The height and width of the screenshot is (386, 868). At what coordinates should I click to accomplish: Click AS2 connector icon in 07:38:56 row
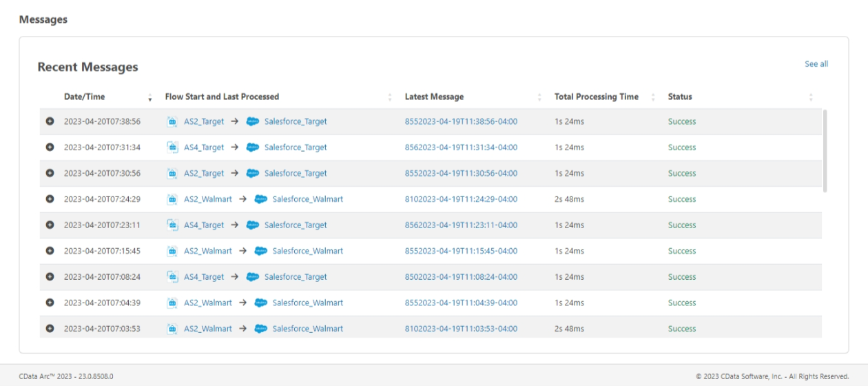point(172,121)
